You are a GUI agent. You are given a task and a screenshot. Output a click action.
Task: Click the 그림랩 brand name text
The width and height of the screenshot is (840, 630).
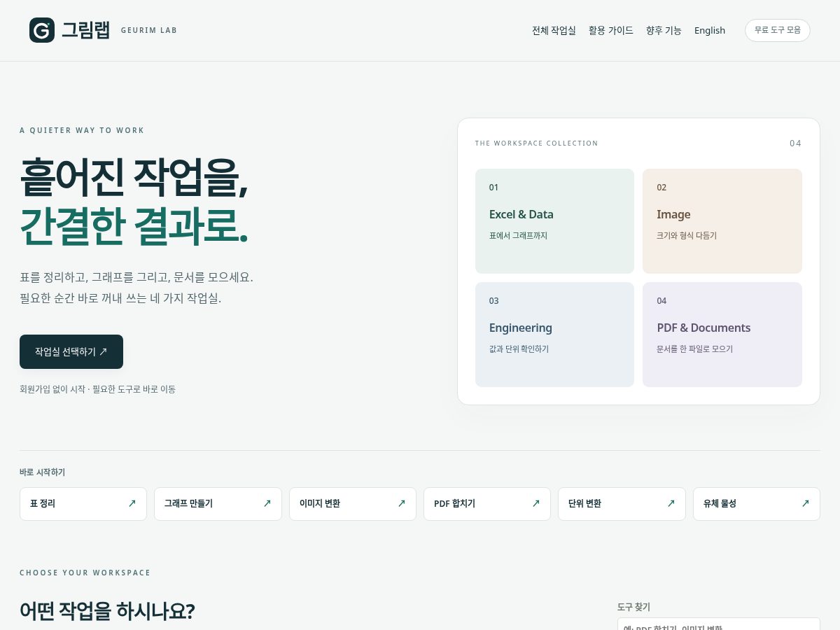point(86,30)
